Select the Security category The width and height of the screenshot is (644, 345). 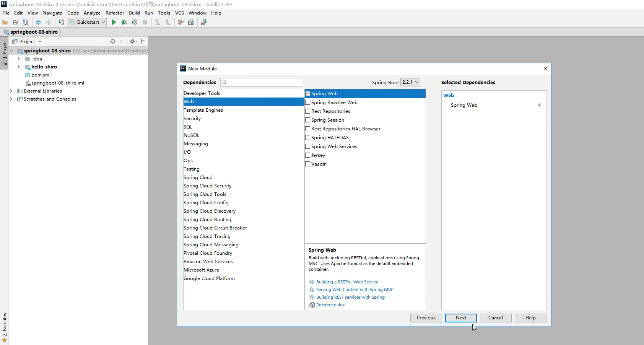pyautogui.click(x=244, y=119)
